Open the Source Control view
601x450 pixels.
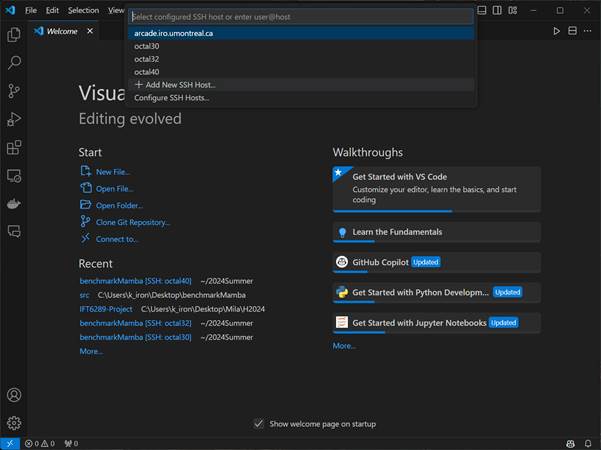tap(14, 91)
